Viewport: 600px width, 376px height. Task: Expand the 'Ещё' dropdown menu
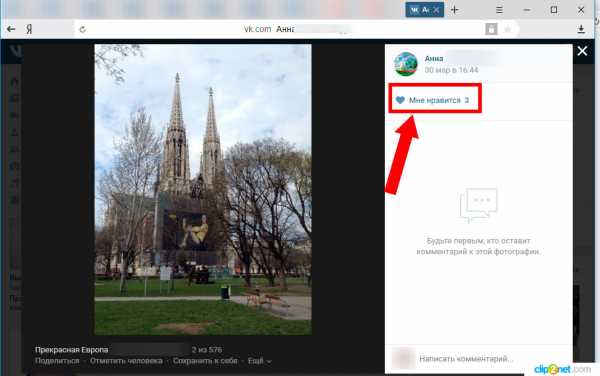259,361
